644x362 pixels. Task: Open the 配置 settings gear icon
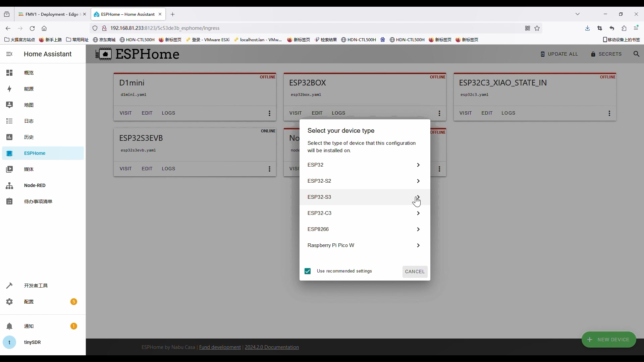9,302
